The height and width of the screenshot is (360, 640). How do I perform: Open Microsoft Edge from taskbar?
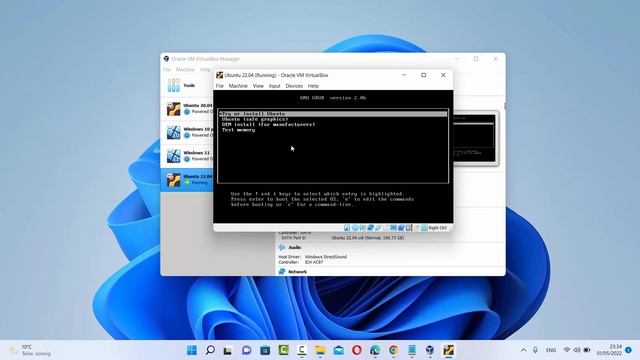click(375, 350)
